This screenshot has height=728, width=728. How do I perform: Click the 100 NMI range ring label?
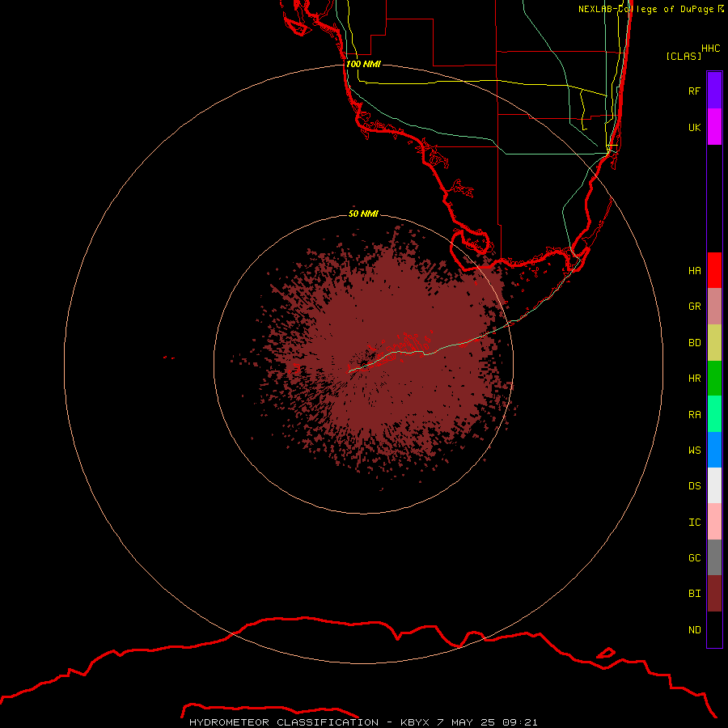363,64
